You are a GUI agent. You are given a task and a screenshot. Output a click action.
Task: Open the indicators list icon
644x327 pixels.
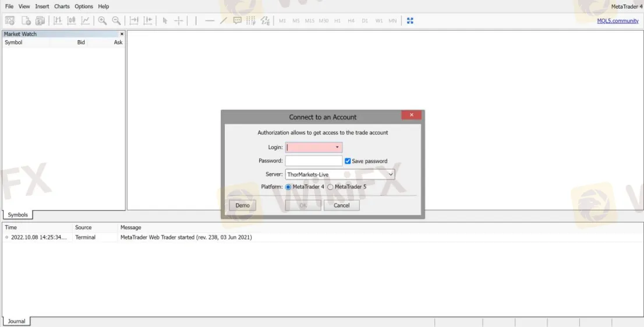point(266,20)
